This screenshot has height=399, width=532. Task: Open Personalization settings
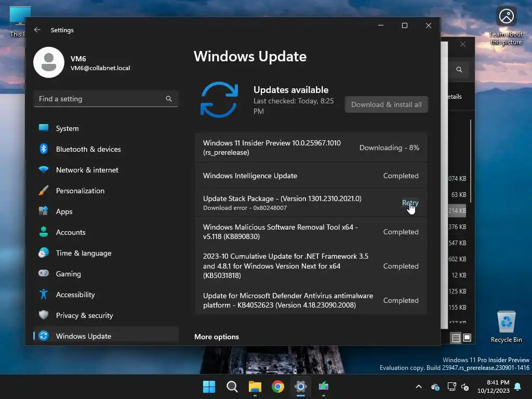click(x=106, y=190)
